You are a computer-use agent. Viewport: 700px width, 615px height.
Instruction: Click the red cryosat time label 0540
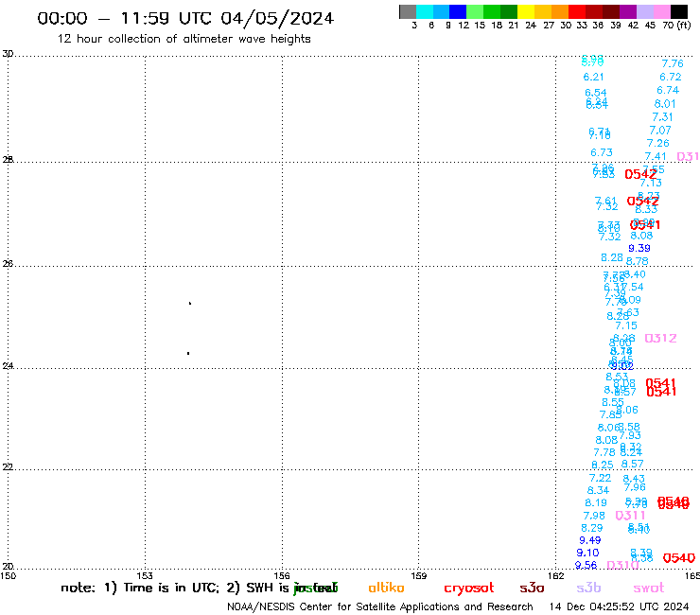(678, 558)
